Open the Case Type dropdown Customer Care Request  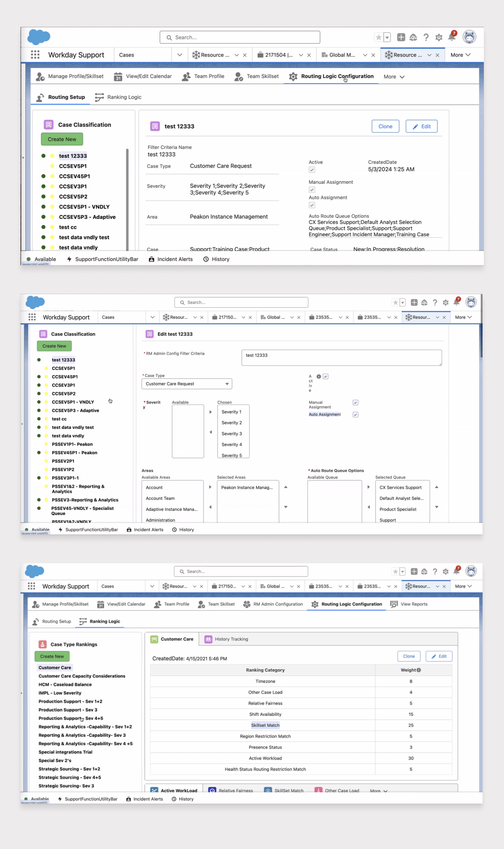click(x=187, y=384)
